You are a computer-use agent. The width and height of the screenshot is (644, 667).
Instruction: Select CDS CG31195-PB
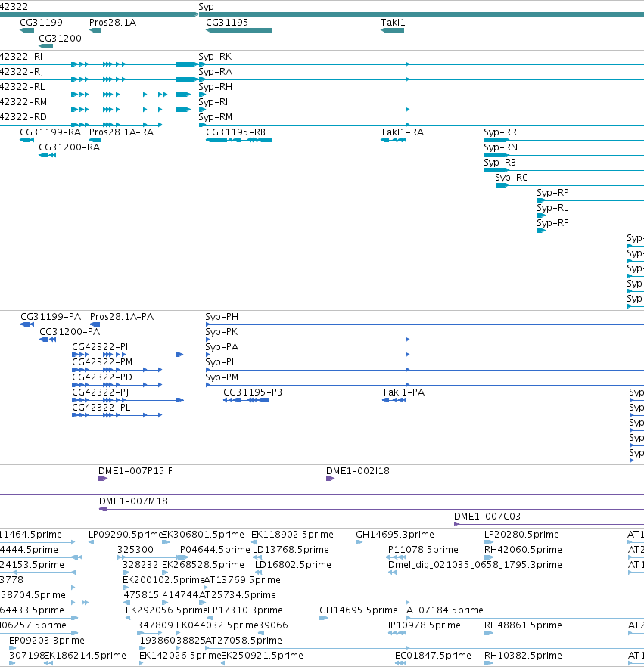point(253,392)
